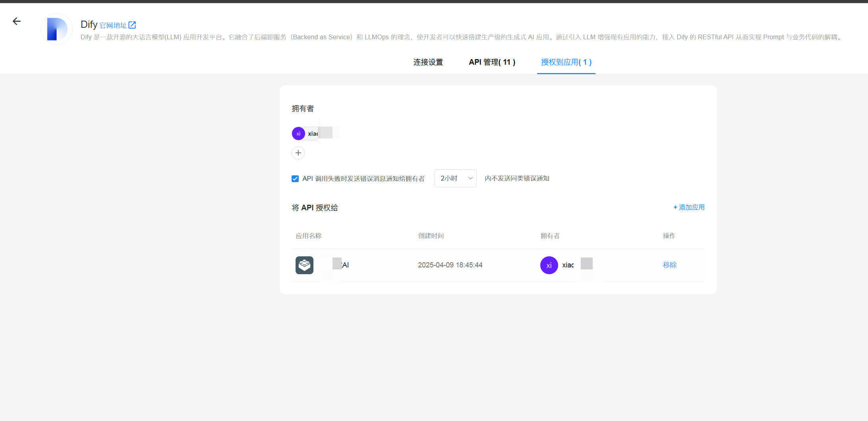Open the 2小时 interval dropdown

pyautogui.click(x=456, y=179)
